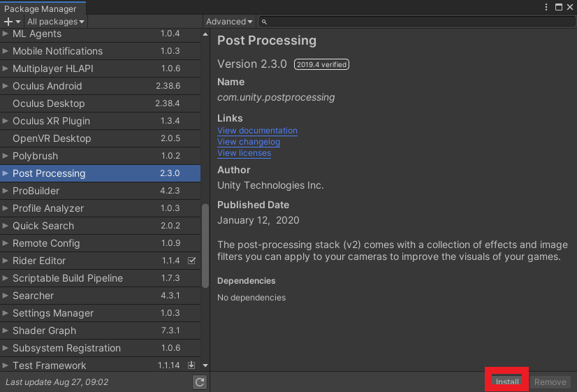Click the list scroll-up arrow
The image size is (577, 392).
(x=205, y=33)
